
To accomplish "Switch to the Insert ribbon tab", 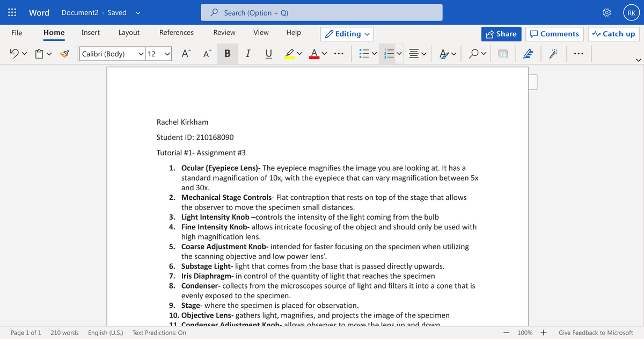I will (90, 33).
